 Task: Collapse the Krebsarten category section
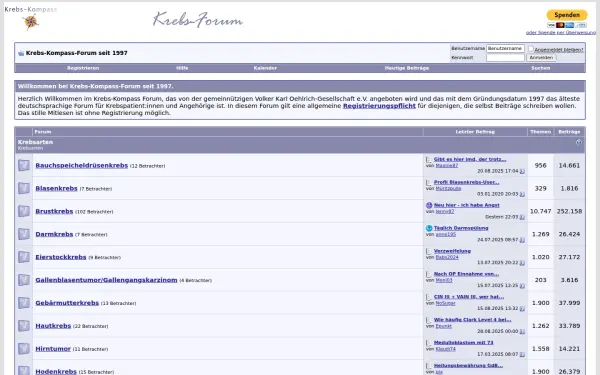[579, 142]
